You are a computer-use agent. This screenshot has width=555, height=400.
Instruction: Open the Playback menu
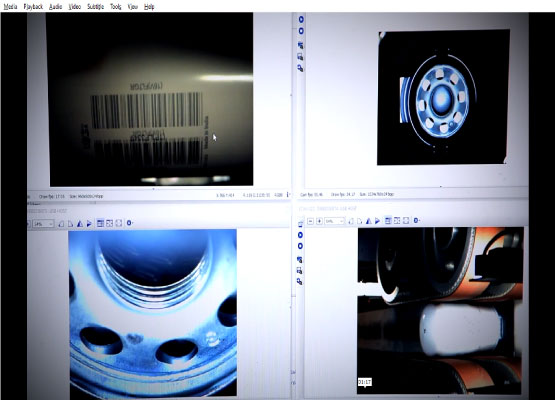pos(33,6)
